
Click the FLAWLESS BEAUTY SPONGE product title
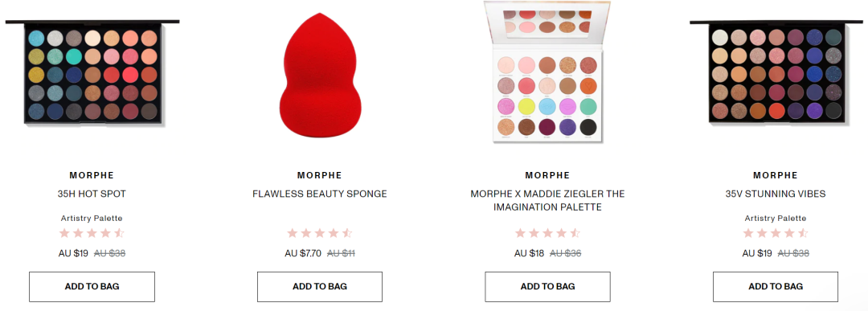pyautogui.click(x=319, y=194)
